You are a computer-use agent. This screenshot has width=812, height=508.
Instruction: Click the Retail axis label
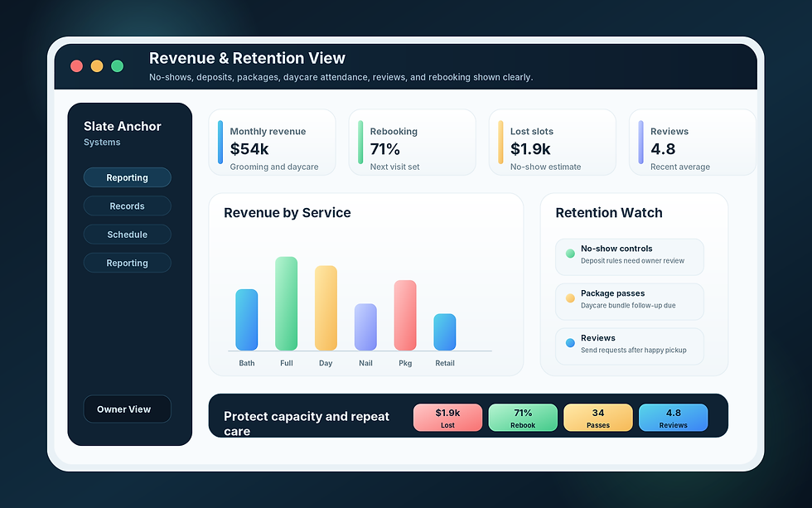[x=445, y=363]
